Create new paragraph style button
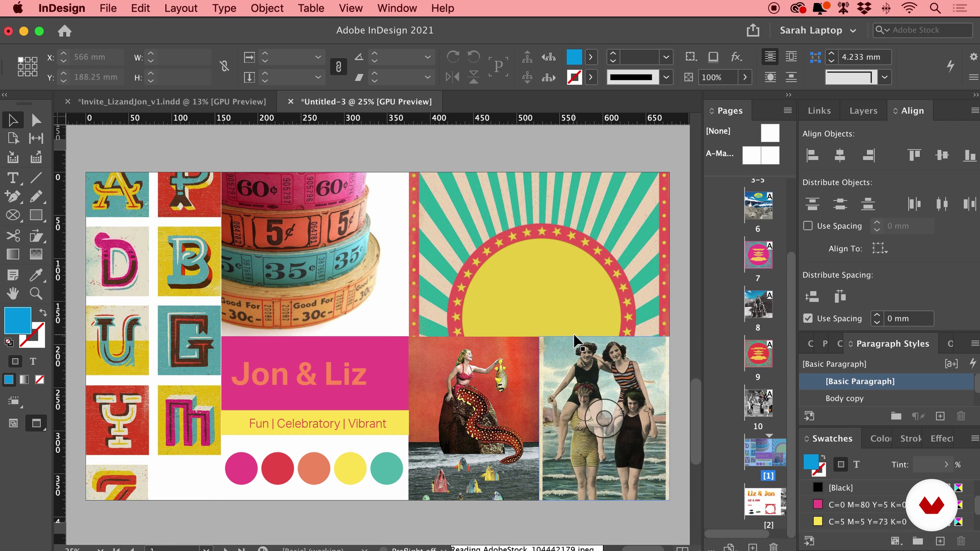The width and height of the screenshot is (980, 551). [940, 416]
